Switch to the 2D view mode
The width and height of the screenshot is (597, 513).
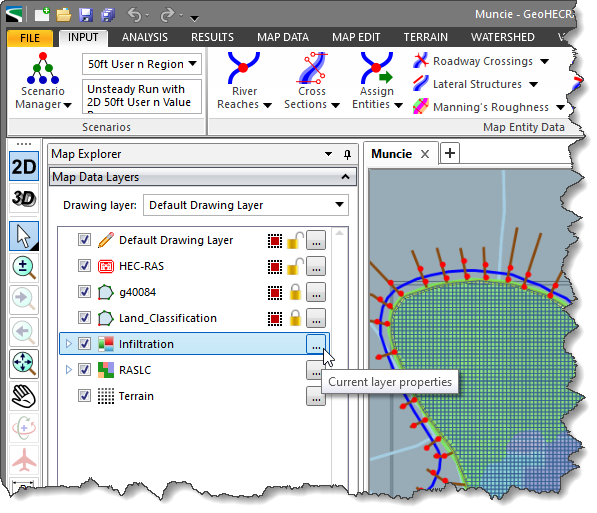(x=24, y=166)
